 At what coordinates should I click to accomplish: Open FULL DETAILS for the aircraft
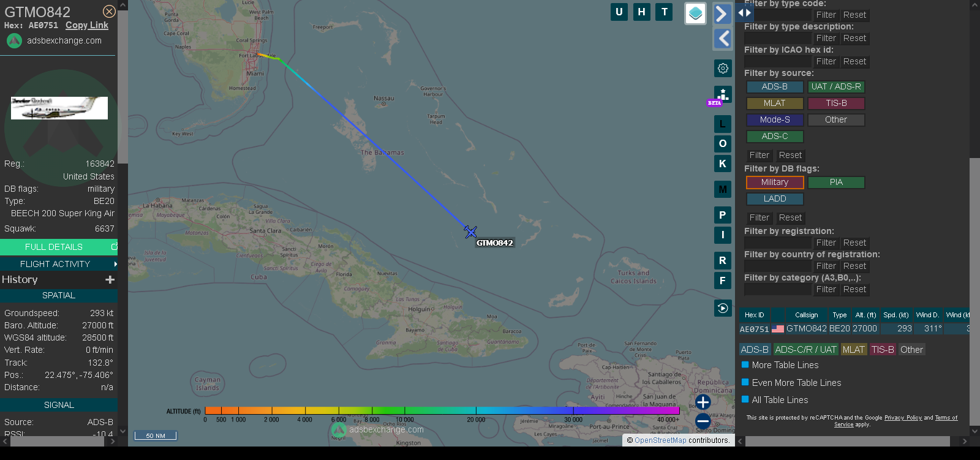point(58,247)
